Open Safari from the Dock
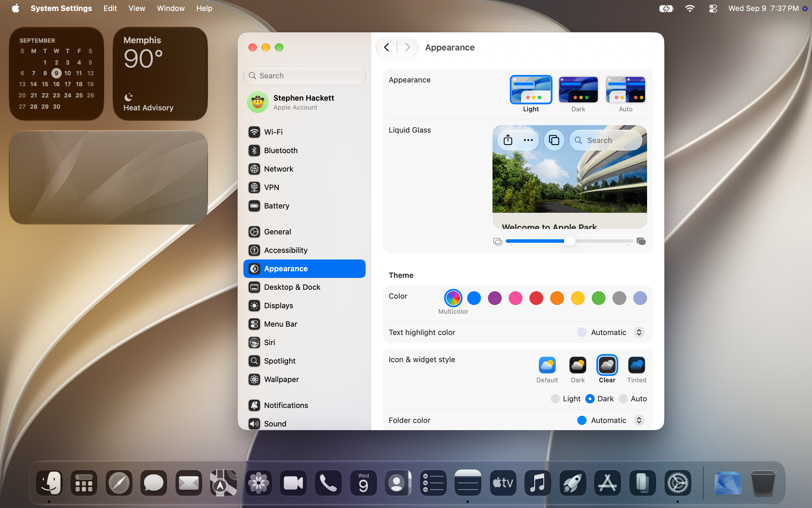Screen dimensions: 812x508 pos(119,483)
